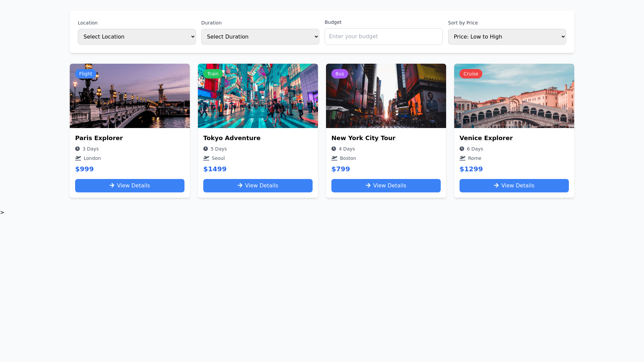Click the Flight badge on Paris card
This screenshot has height=362, width=644.
click(x=86, y=74)
